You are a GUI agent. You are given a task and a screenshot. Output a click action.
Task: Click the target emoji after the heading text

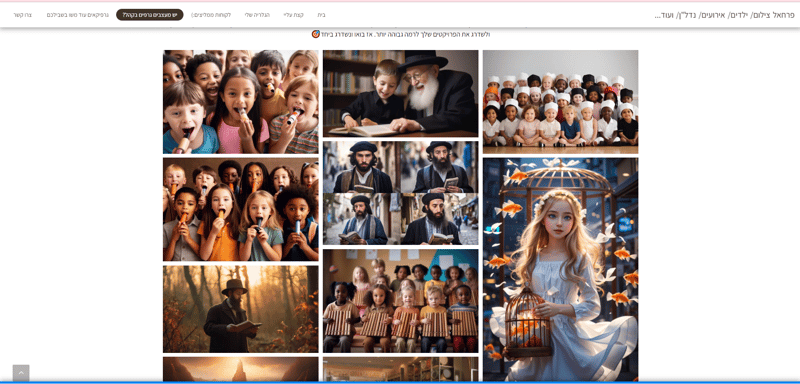click(x=315, y=34)
